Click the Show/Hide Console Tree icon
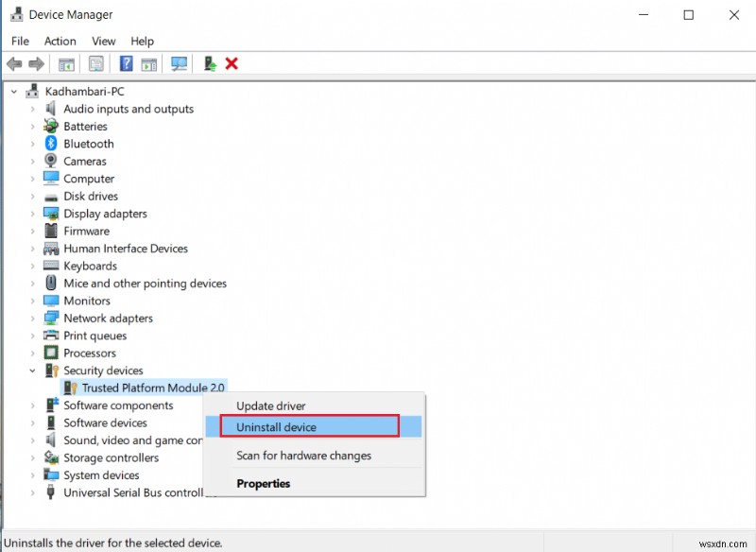Screen dimensions: 756x552 point(66,63)
